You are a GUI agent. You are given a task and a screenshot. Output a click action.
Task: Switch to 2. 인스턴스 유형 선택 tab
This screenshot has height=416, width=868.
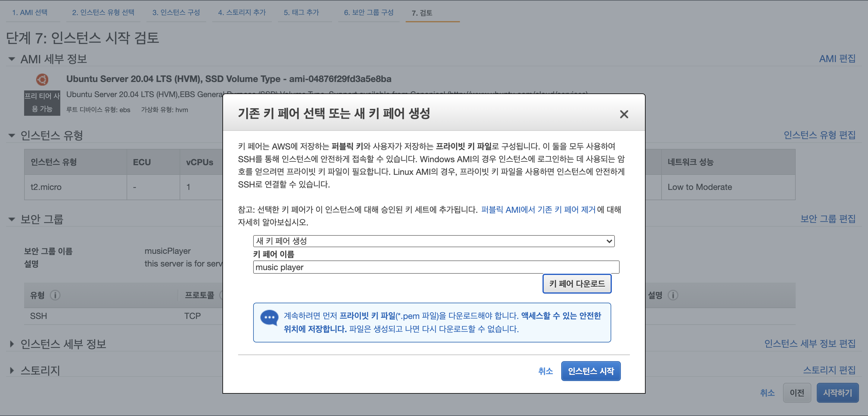pyautogui.click(x=103, y=12)
